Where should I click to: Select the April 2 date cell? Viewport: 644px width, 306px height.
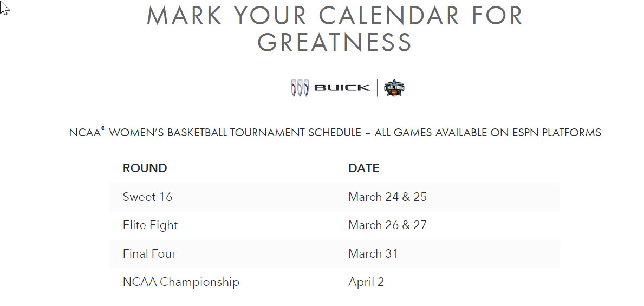point(366,282)
